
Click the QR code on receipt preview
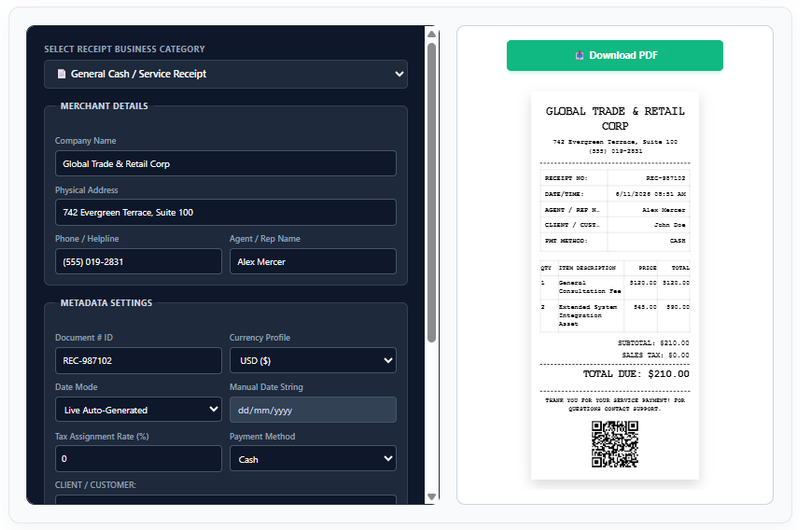click(x=615, y=444)
